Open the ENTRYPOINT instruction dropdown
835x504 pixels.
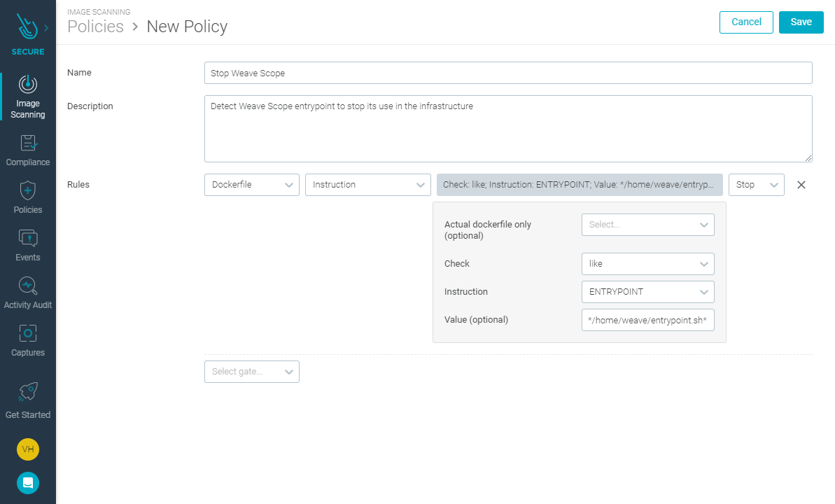[x=647, y=292]
